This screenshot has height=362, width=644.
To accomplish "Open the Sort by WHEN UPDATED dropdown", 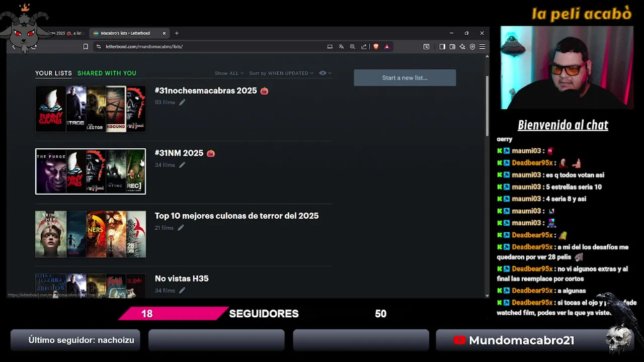I will [281, 73].
